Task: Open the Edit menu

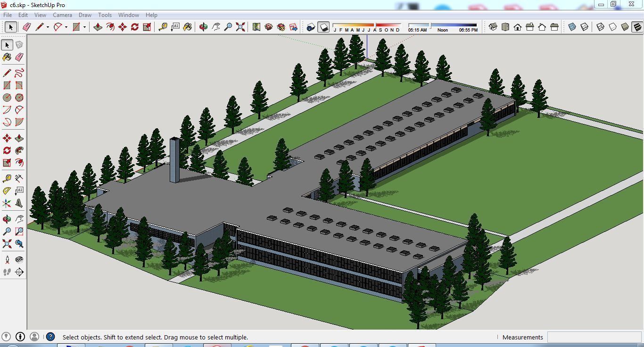Action: point(23,15)
